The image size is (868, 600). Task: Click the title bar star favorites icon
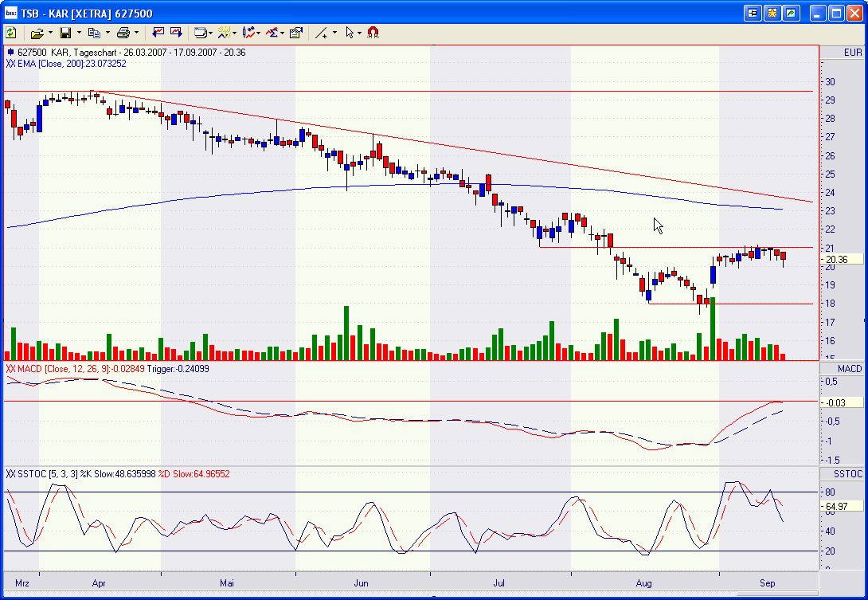pyautogui.click(x=772, y=13)
